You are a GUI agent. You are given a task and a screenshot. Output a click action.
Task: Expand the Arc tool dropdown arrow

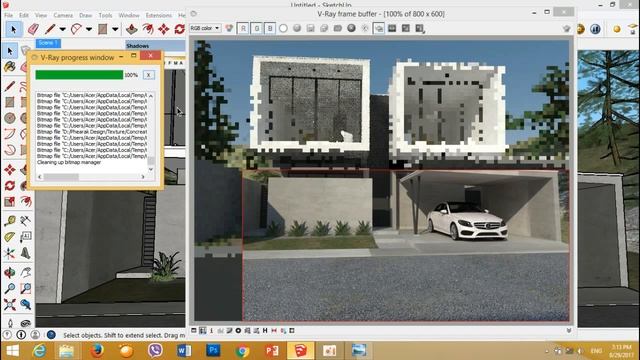tap(89, 29)
